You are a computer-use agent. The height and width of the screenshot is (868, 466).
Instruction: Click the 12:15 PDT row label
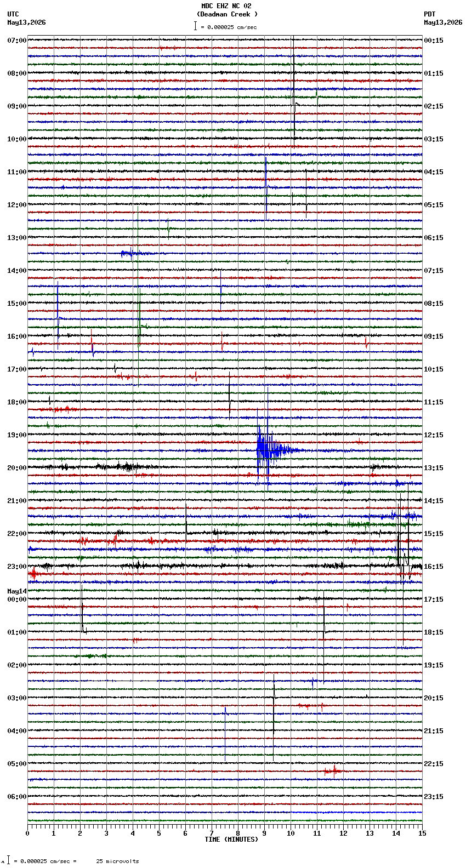[434, 435]
